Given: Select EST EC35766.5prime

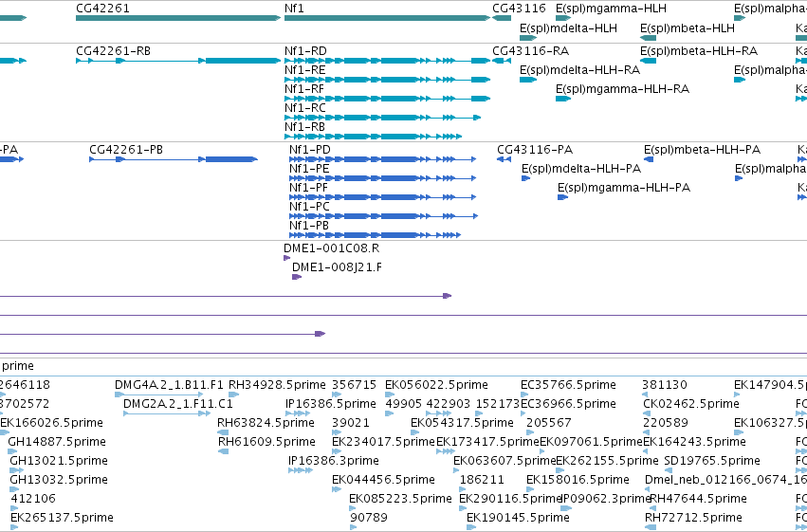Looking at the screenshot, I should (525, 394).
